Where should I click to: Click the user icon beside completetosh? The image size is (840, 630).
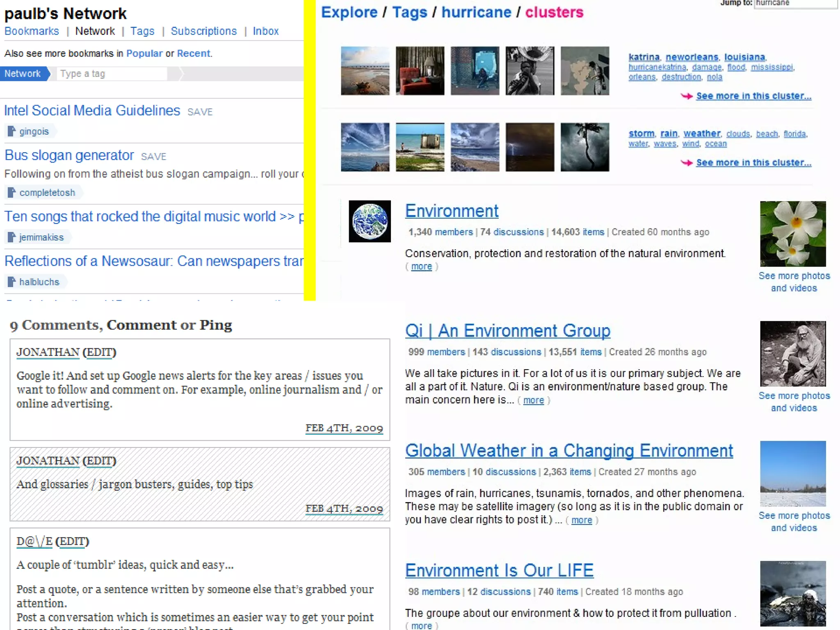(x=11, y=192)
